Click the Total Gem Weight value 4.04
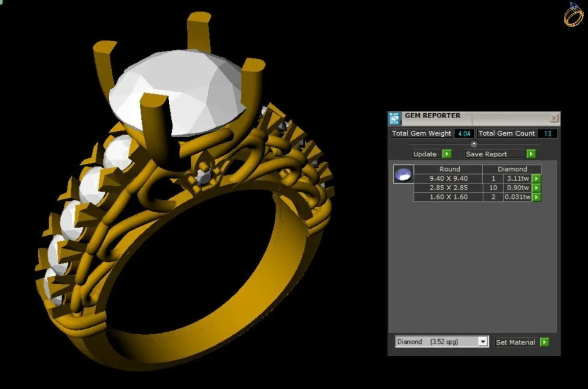 pyautogui.click(x=464, y=133)
